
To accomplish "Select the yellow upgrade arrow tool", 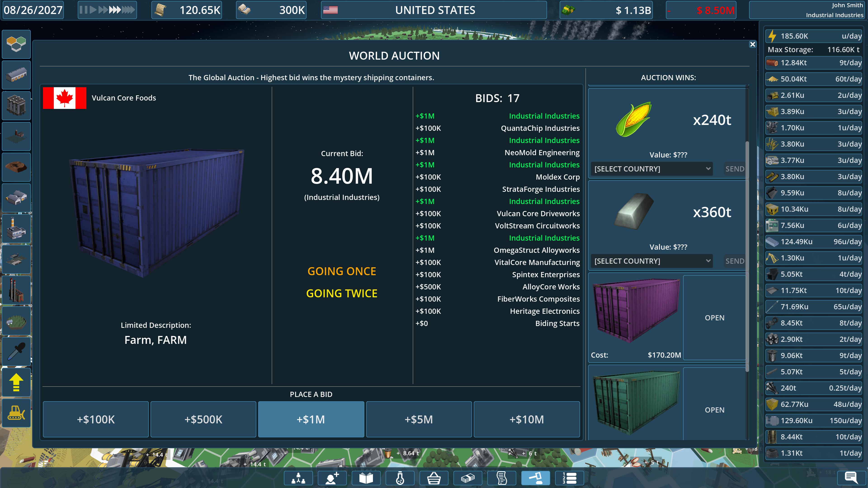I will pyautogui.click(x=16, y=382).
